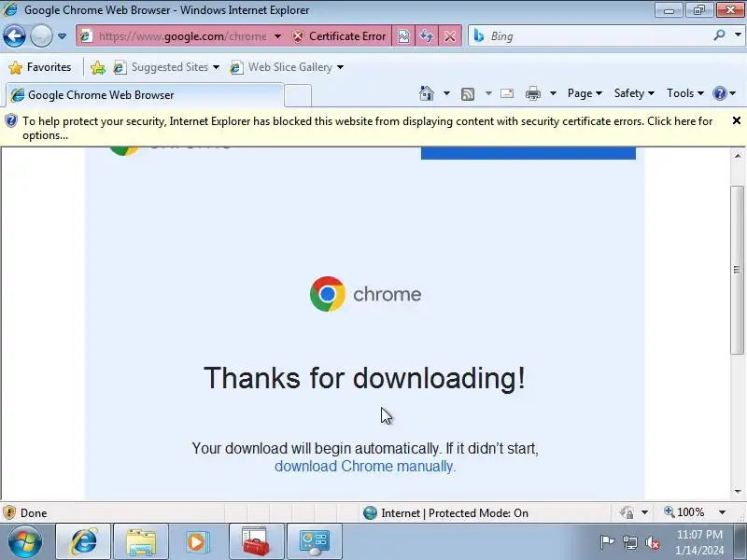Expand zoom level dropdown arrow
Screen dimensions: 747x560
[722, 512]
